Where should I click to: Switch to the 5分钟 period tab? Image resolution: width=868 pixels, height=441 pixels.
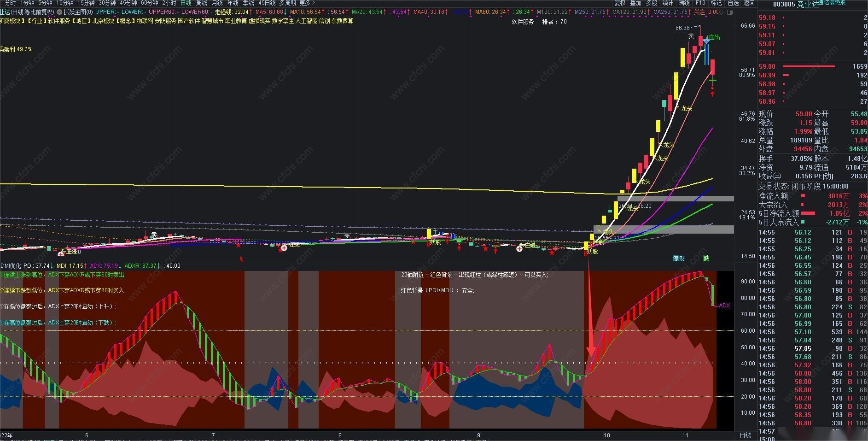coord(45,3)
